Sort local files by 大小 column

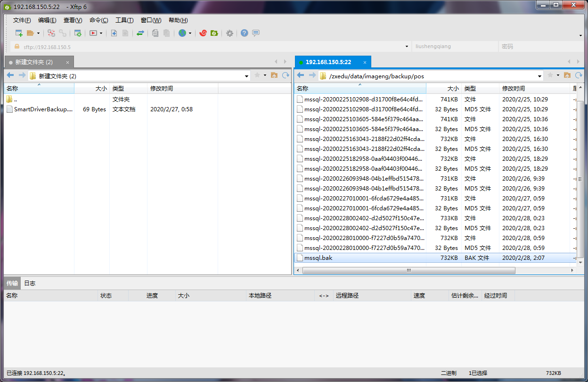pos(101,88)
